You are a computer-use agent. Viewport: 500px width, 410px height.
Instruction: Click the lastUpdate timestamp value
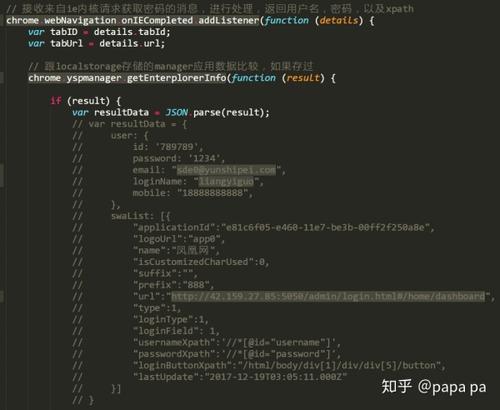tap(276, 377)
